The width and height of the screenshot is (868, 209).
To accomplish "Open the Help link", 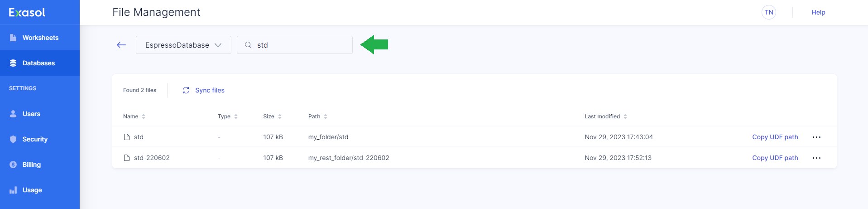I will [818, 12].
